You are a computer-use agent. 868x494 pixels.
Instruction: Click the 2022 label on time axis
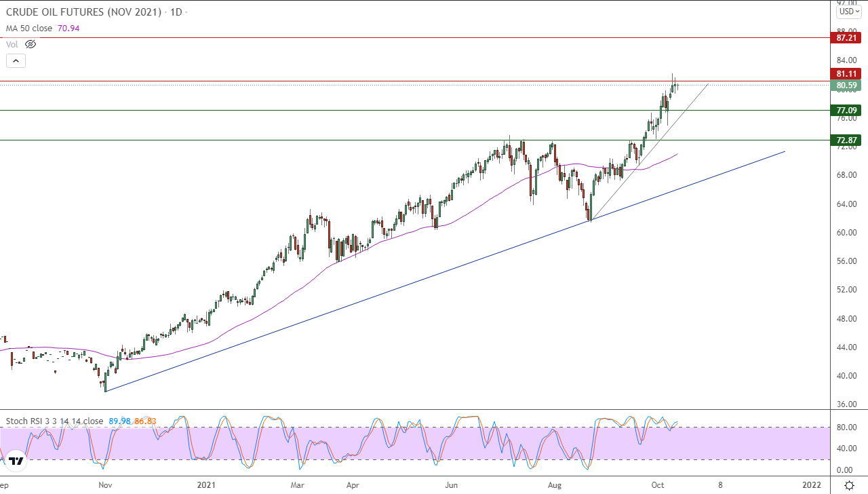click(x=811, y=485)
